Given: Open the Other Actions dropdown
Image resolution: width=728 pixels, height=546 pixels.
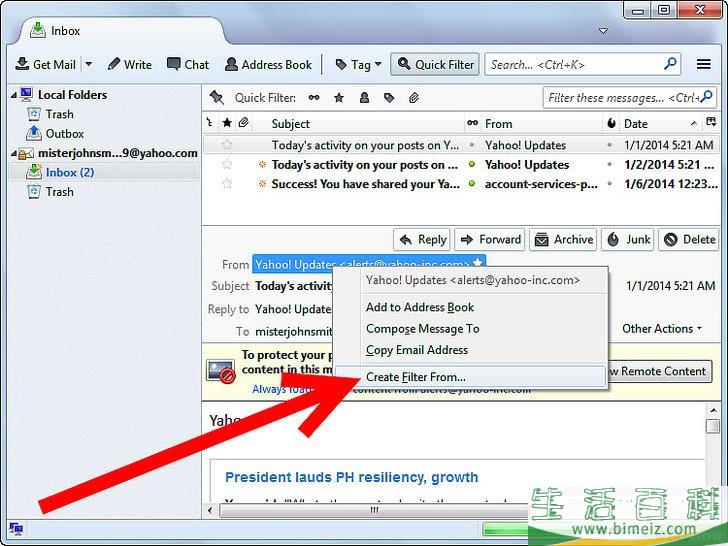Looking at the screenshot, I should point(662,329).
